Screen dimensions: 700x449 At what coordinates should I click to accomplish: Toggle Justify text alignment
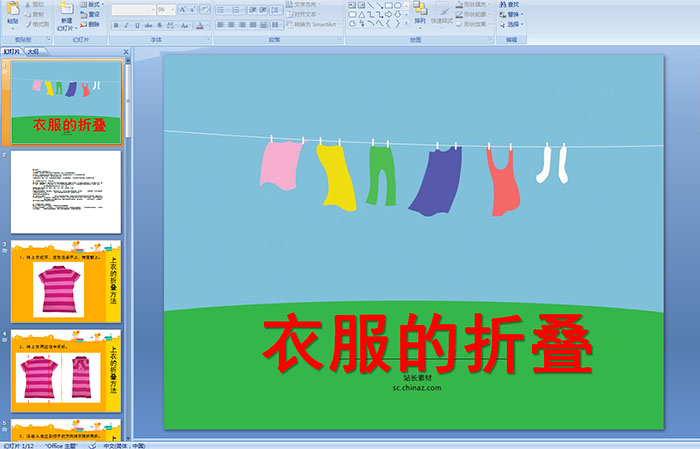pos(253,25)
